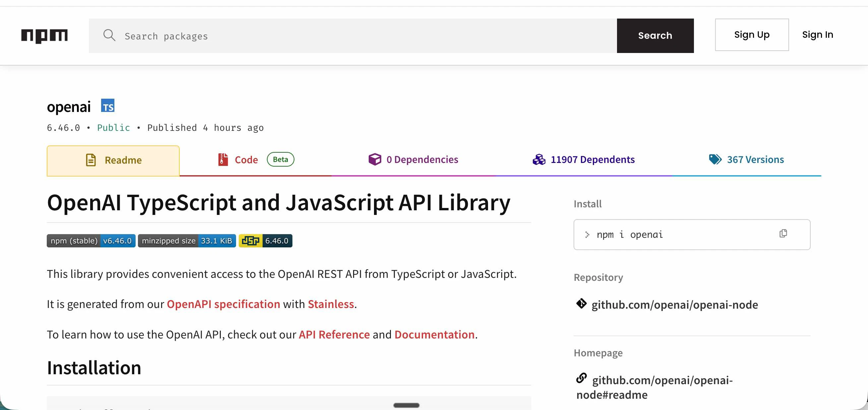Click the npm logo
Screen dimensions: 868x410
pyautogui.click(x=44, y=36)
